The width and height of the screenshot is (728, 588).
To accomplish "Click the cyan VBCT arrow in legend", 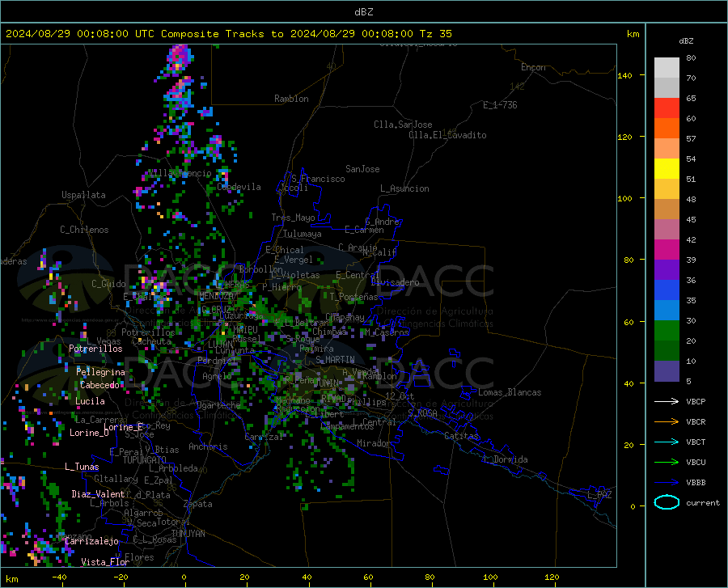I will [x=667, y=442].
